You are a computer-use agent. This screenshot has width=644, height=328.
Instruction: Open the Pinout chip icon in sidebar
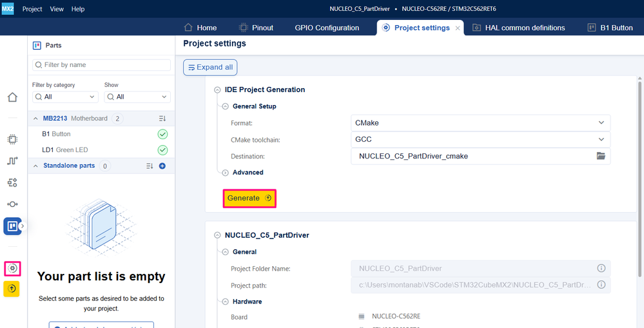tap(12, 139)
